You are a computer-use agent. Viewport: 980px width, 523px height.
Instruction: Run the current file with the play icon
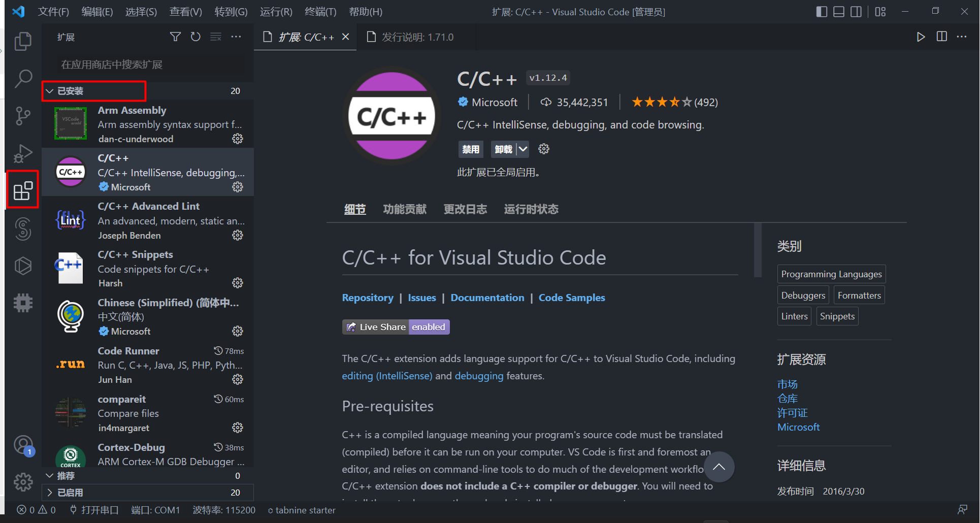pos(921,37)
